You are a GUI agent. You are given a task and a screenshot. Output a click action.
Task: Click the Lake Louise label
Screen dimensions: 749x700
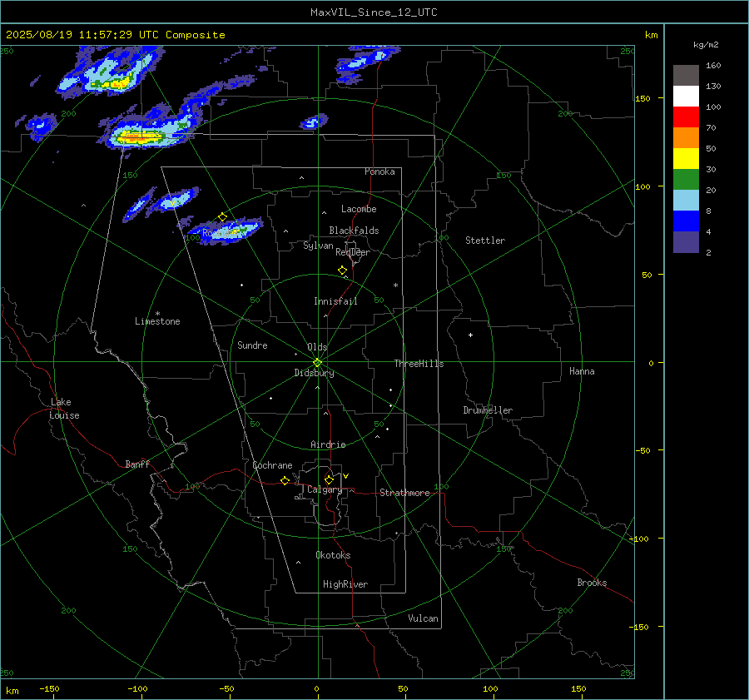coord(64,409)
